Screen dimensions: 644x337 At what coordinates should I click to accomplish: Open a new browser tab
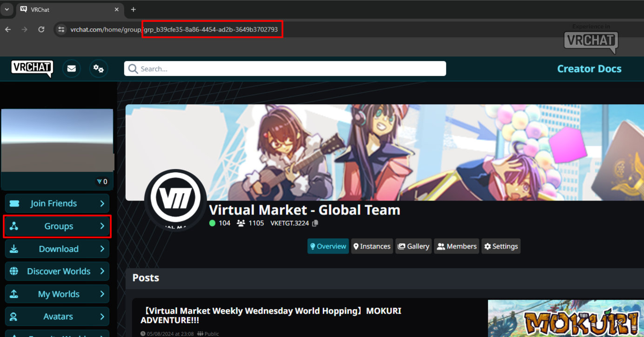point(133,9)
